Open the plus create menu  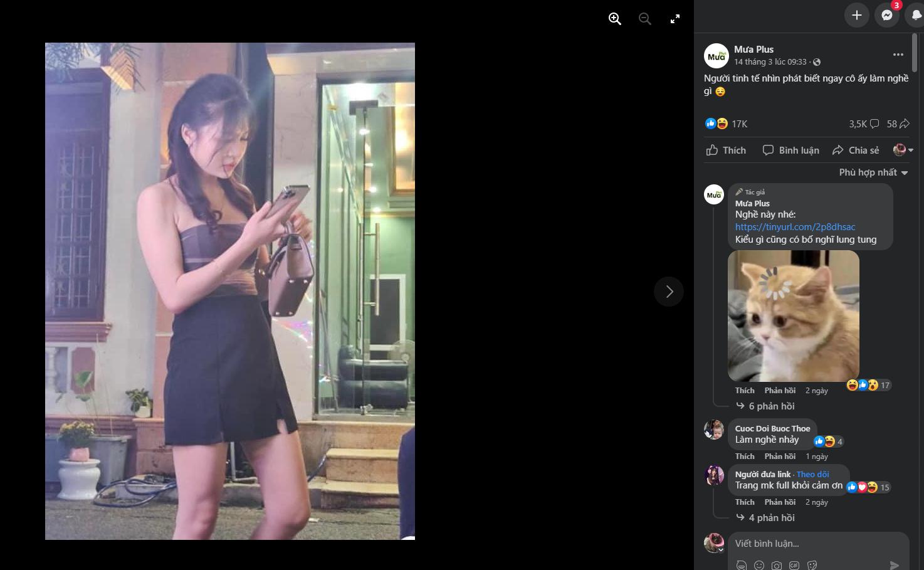[x=857, y=15]
